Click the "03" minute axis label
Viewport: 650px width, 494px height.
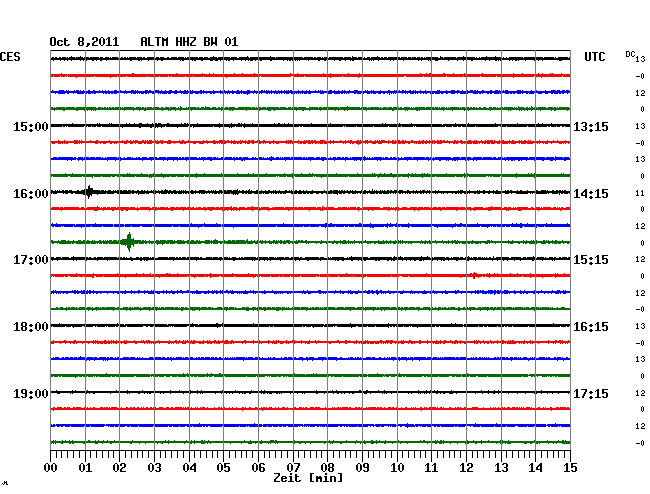click(x=154, y=467)
